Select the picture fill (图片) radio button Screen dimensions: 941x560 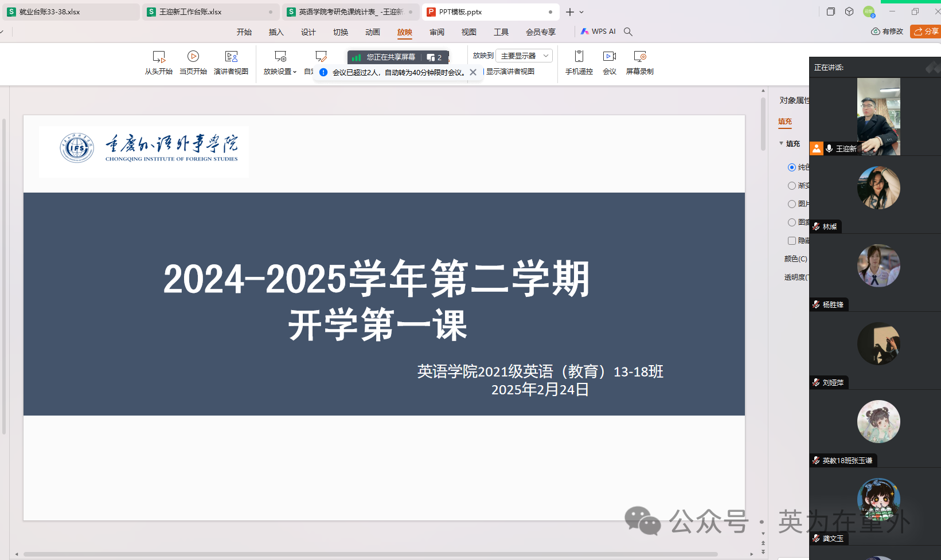coord(792,204)
